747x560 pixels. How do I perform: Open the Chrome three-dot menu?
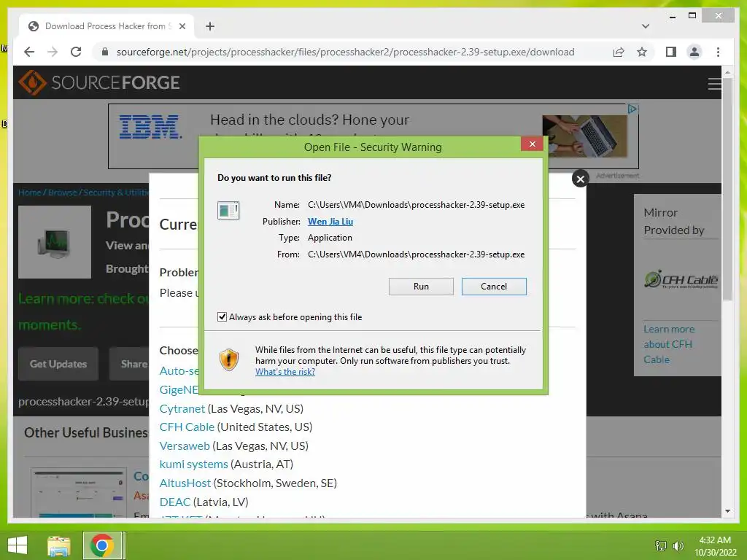click(718, 52)
